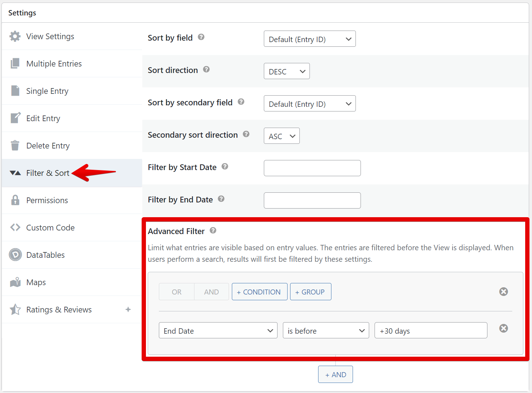Click the help icon beside Secondary sort direction

click(246, 134)
